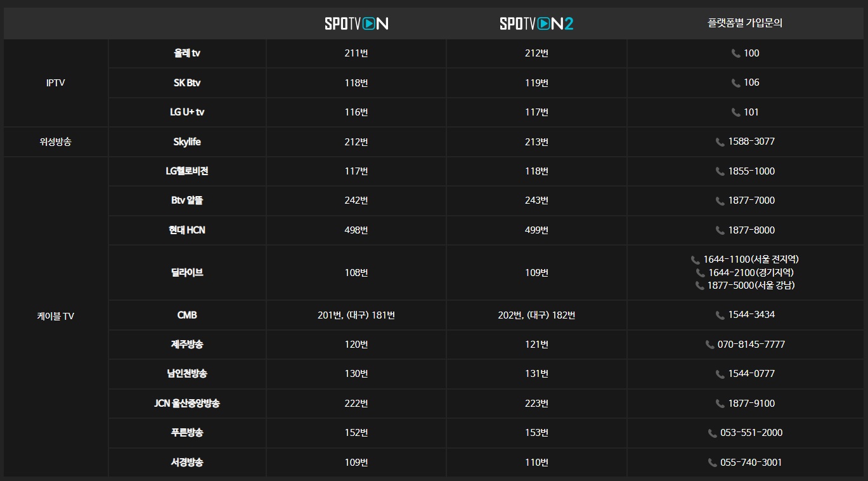868x481 pixels.
Task: Click the 서경방송 platform name
Action: click(187, 463)
